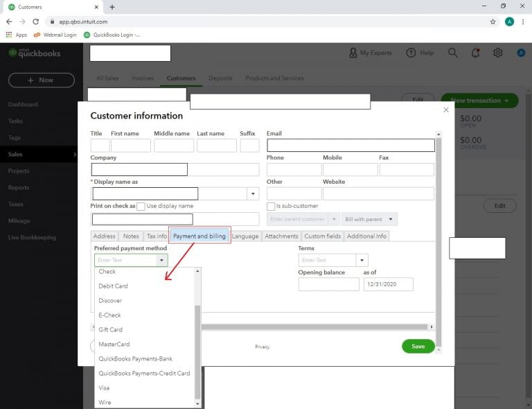Expand New transaction dropdown button
532x409 pixels.
click(479, 101)
